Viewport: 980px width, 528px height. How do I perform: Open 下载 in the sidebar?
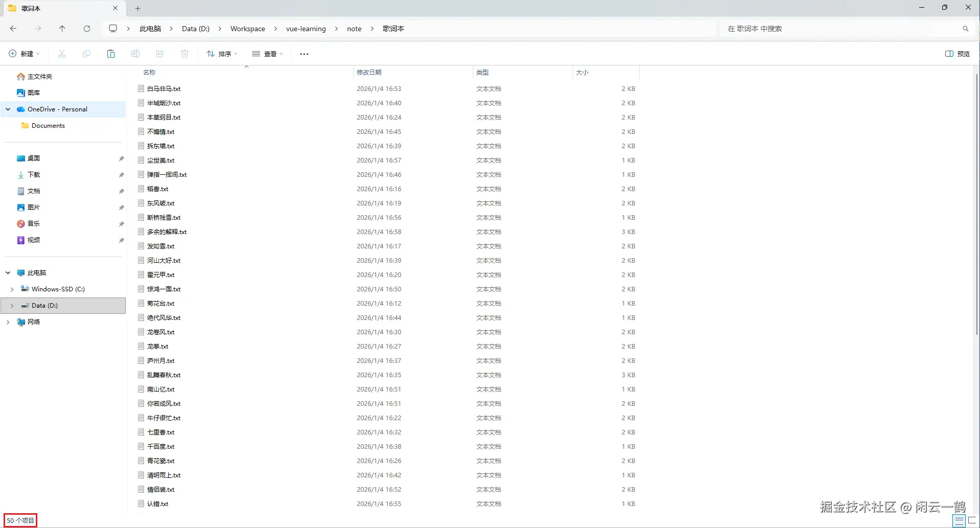(34, 175)
